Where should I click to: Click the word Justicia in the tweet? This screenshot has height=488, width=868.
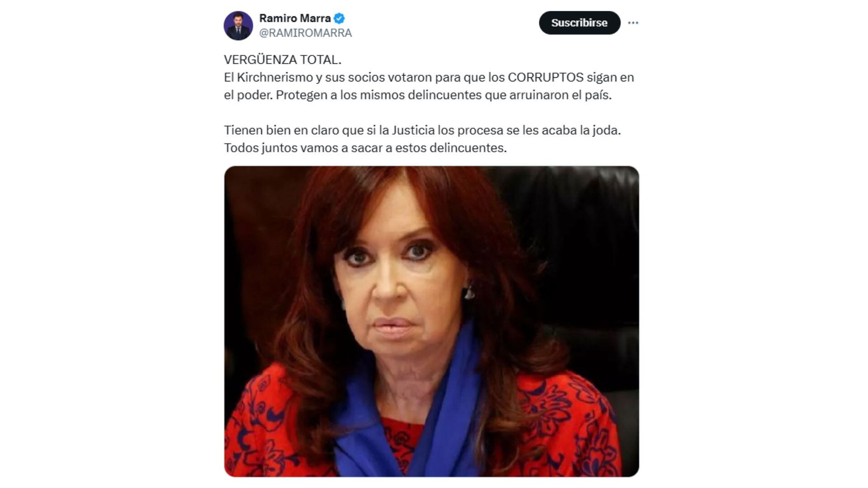point(413,130)
